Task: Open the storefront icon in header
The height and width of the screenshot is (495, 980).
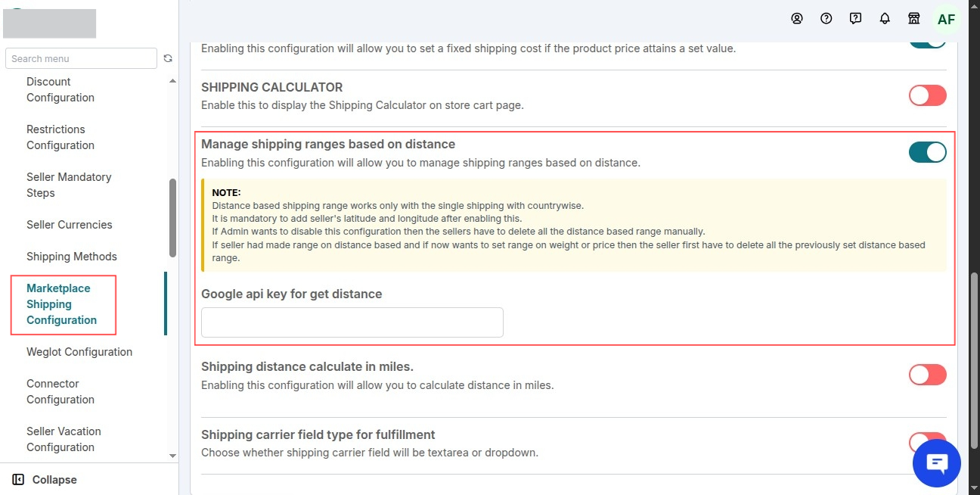Action: click(914, 19)
